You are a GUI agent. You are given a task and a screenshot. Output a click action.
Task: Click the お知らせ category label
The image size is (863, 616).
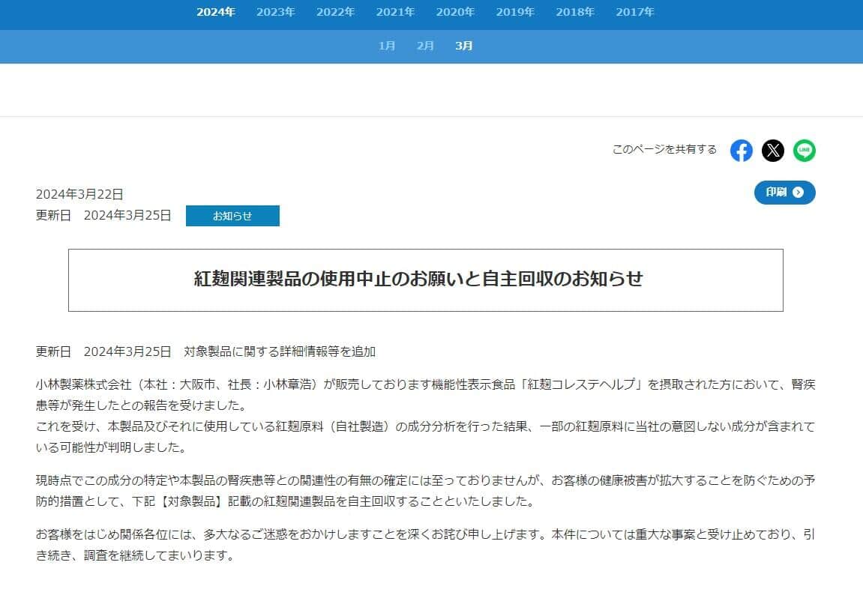[x=232, y=215]
